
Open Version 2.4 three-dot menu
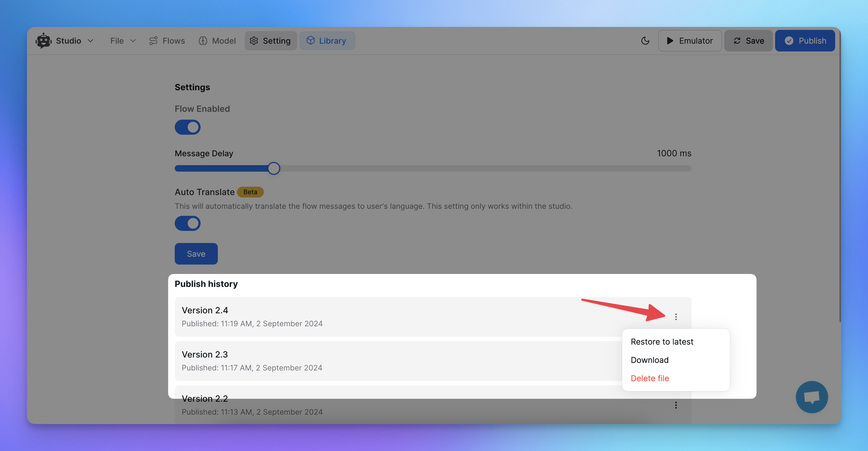(676, 317)
